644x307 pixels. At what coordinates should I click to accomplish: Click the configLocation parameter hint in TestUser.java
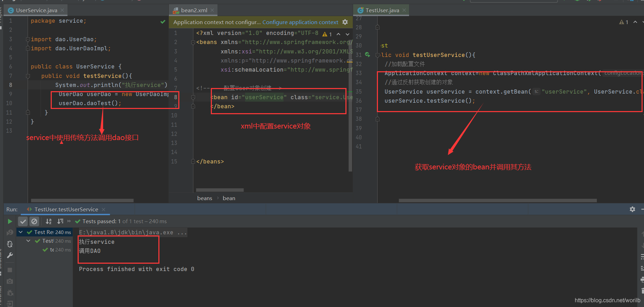[623, 73]
